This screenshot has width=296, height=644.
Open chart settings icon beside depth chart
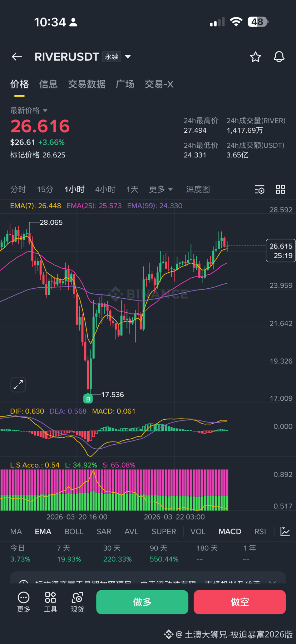pyautogui.click(x=260, y=190)
